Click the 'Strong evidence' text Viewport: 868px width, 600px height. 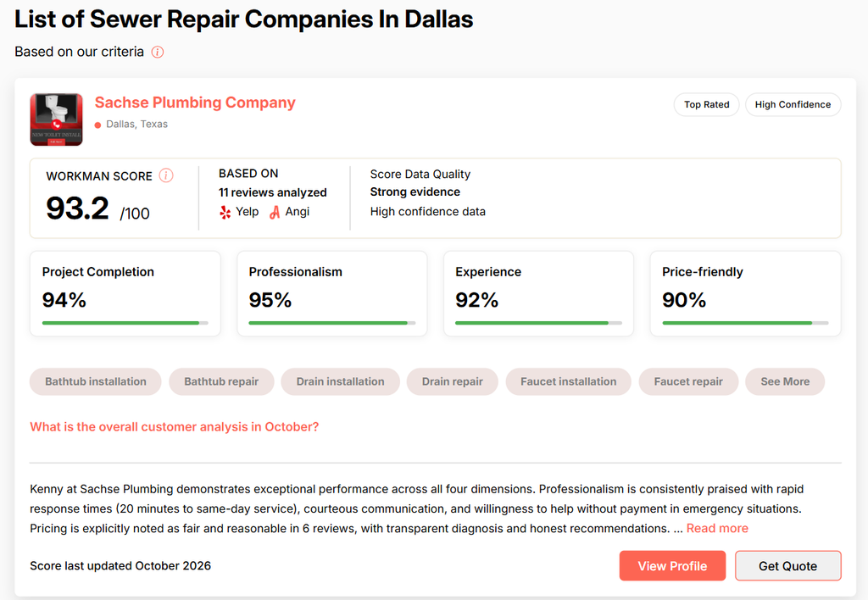tap(415, 192)
